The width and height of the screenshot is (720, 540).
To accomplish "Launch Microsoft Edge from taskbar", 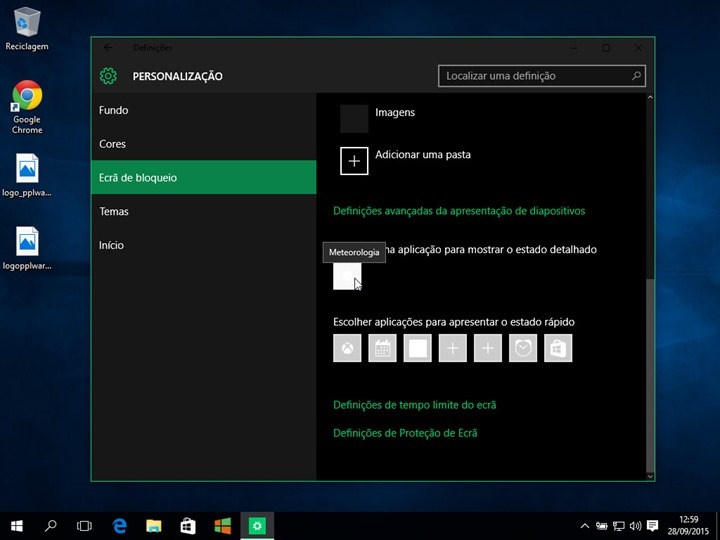I will [x=119, y=526].
